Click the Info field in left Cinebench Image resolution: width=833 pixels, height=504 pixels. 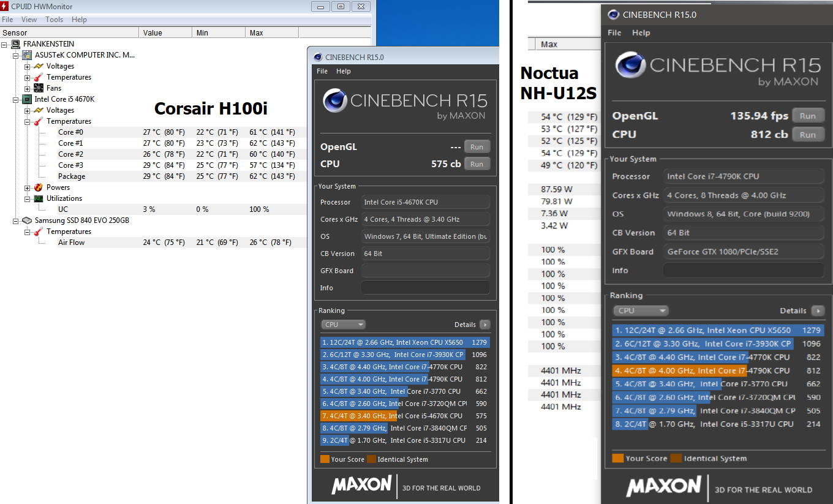(x=425, y=288)
